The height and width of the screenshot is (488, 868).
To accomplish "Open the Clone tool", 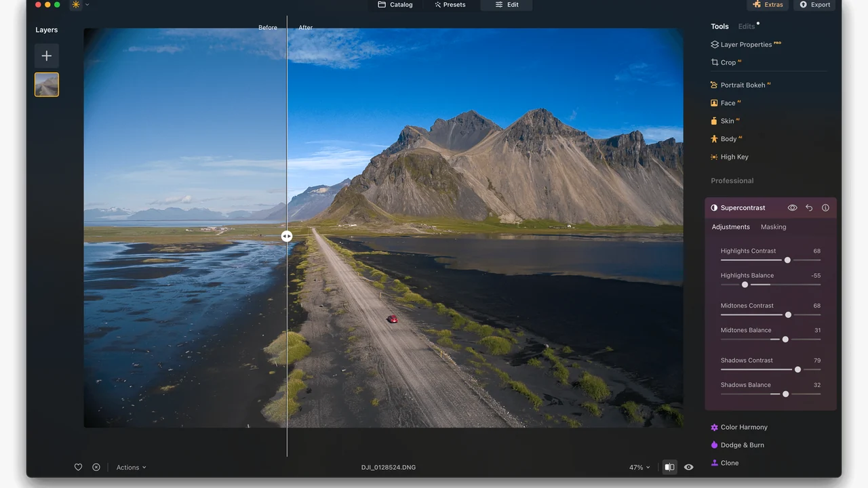I will point(725,463).
